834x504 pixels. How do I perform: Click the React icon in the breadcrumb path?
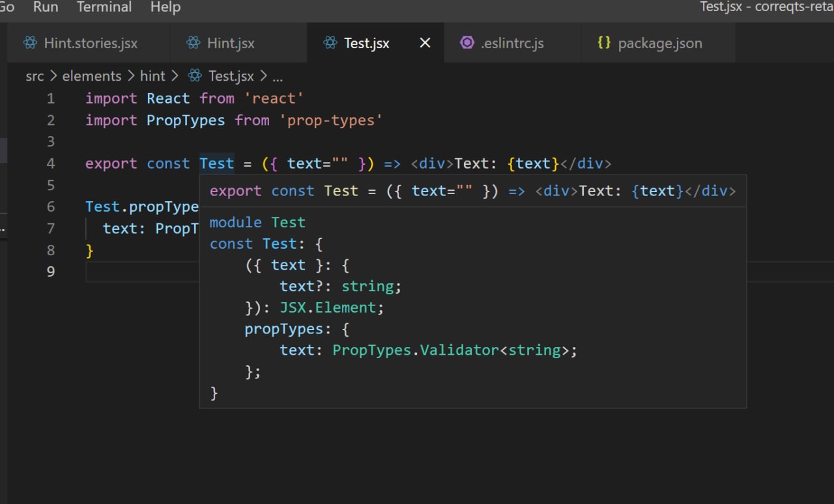pos(195,76)
